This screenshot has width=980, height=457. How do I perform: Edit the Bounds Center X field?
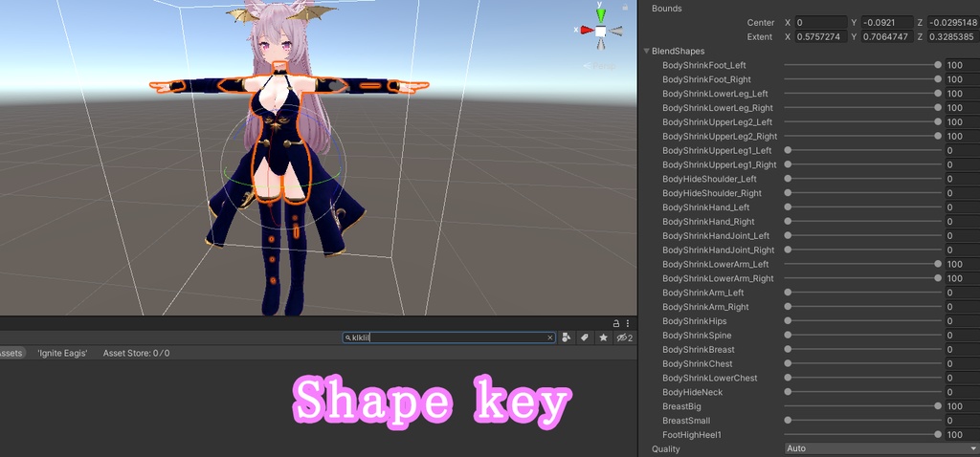click(x=821, y=23)
